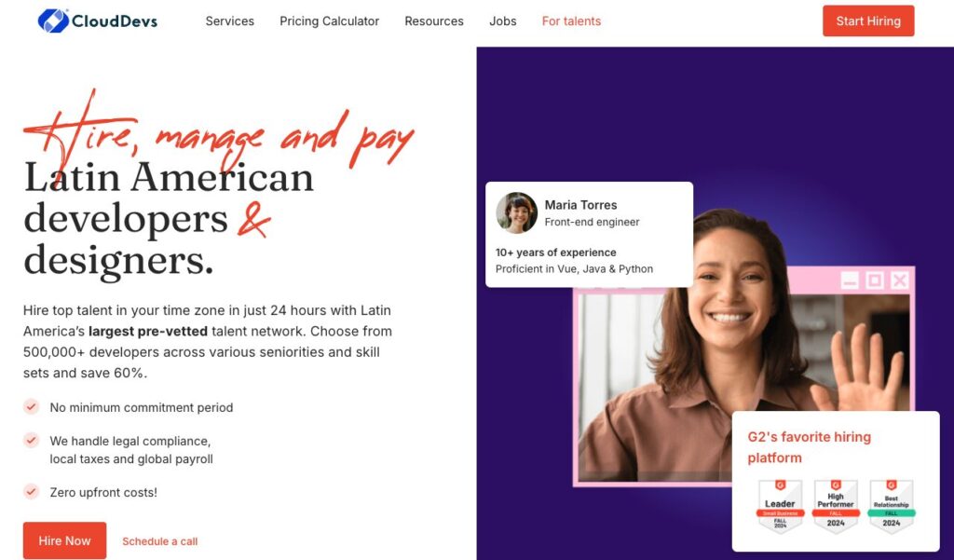This screenshot has height=560, width=954.
Task: Open the Services menu
Action: 230,21
